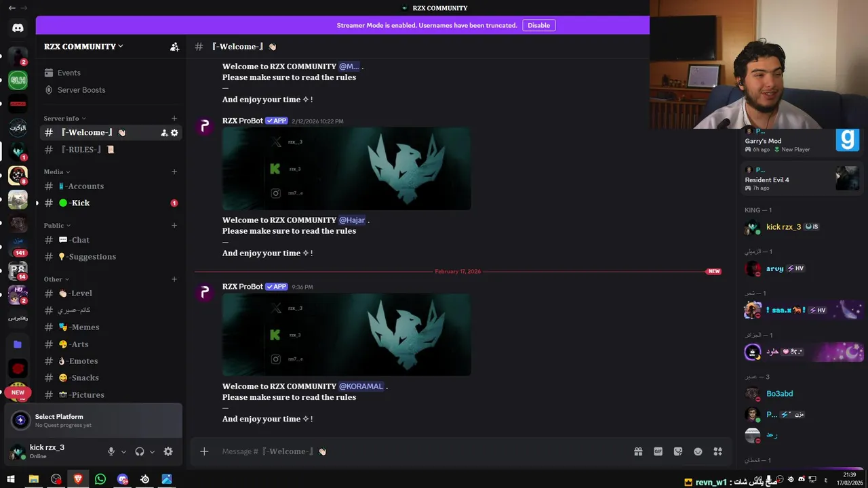868x488 pixels.
Task: Open Events in the sidebar
Action: (x=111, y=73)
